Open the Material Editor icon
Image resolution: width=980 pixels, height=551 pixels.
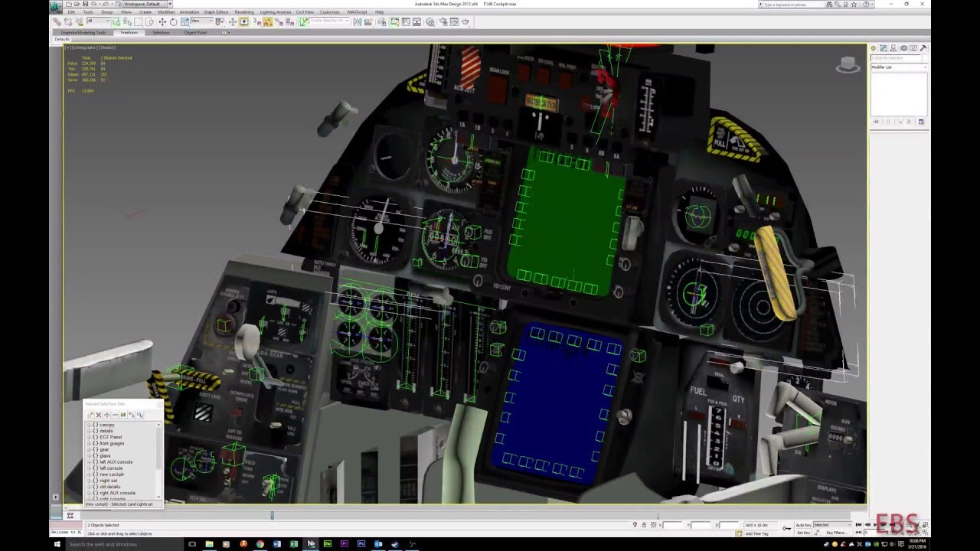pos(430,21)
